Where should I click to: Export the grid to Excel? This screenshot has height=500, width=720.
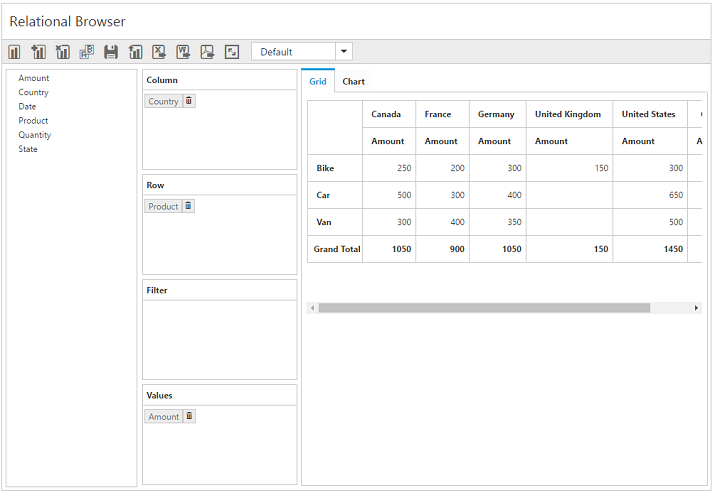point(159,52)
